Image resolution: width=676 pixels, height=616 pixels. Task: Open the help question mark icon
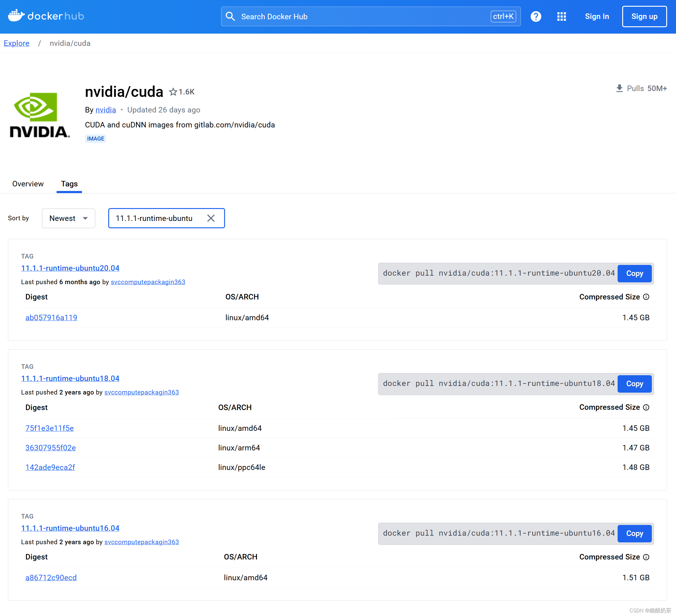pyautogui.click(x=535, y=16)
